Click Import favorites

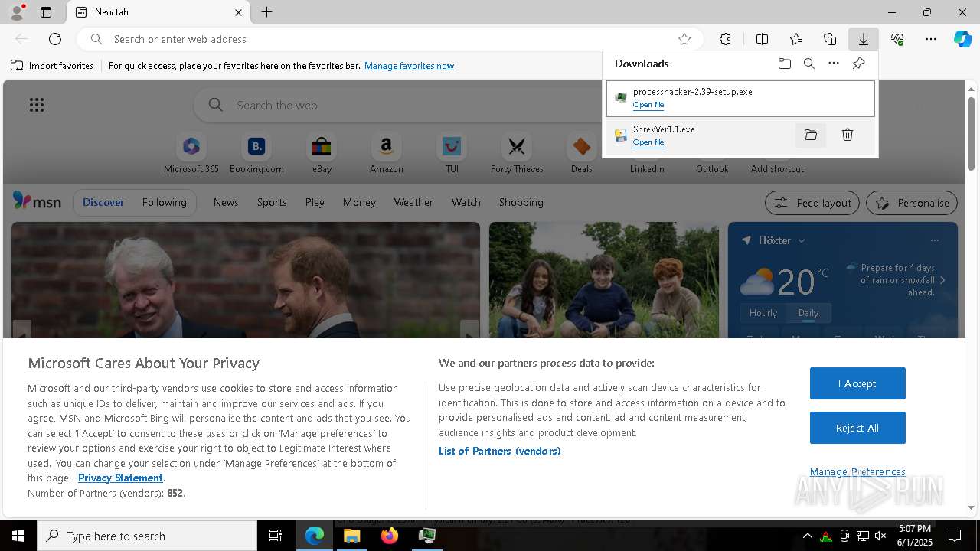pyautogui.click(x=52, y=66)
